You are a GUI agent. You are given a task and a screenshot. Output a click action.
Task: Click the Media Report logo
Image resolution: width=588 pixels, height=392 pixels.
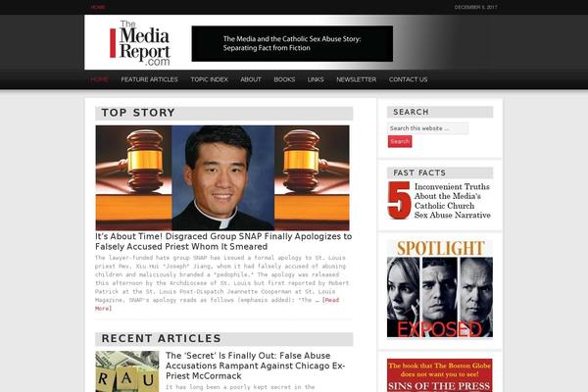140,43
